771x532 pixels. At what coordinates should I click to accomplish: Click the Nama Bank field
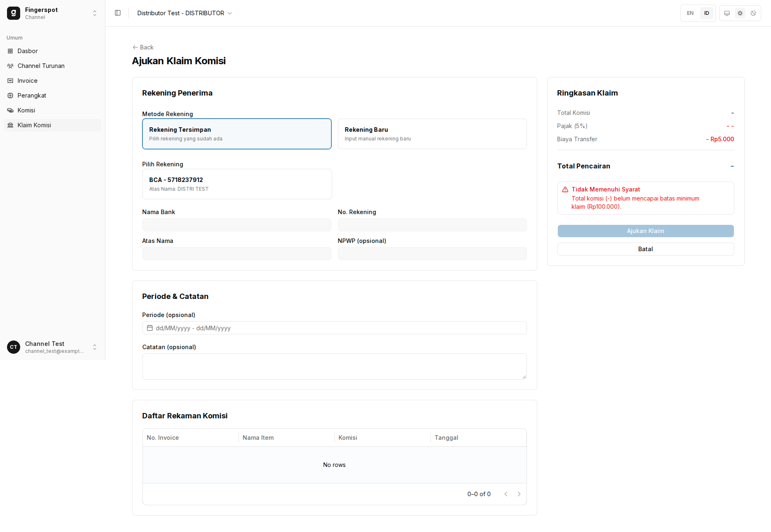coord(237,225)
